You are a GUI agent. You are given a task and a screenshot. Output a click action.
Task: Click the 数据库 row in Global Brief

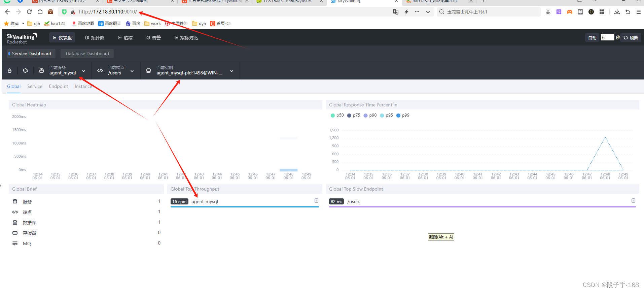86,223
